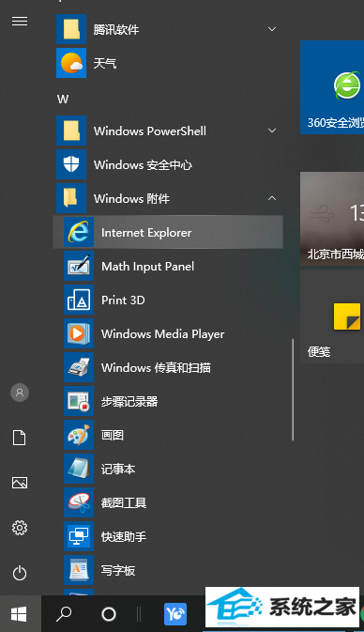Open the Pictures sidebar icon
Image resolution: width=364 pixels, height=632 pixels.
[x=20, y=483]
